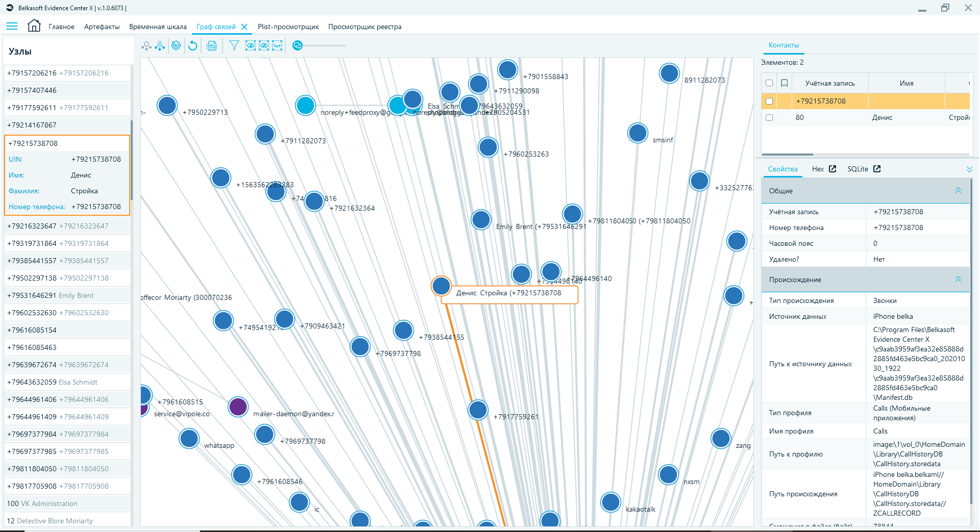Screen dimensions: 980x532
Task: Add selection to visible nodes eye-plus icon
Action: [x=264, y=46]
